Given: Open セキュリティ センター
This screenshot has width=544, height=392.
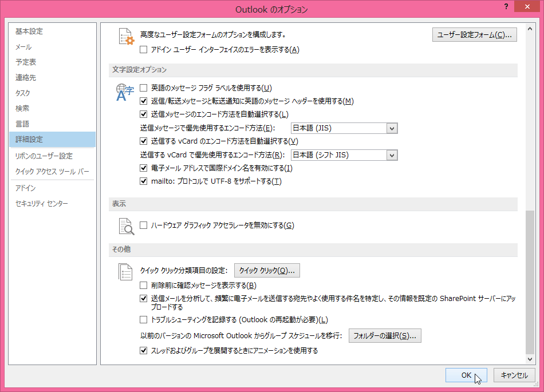Looking at the screenshot, I should 52,204.
